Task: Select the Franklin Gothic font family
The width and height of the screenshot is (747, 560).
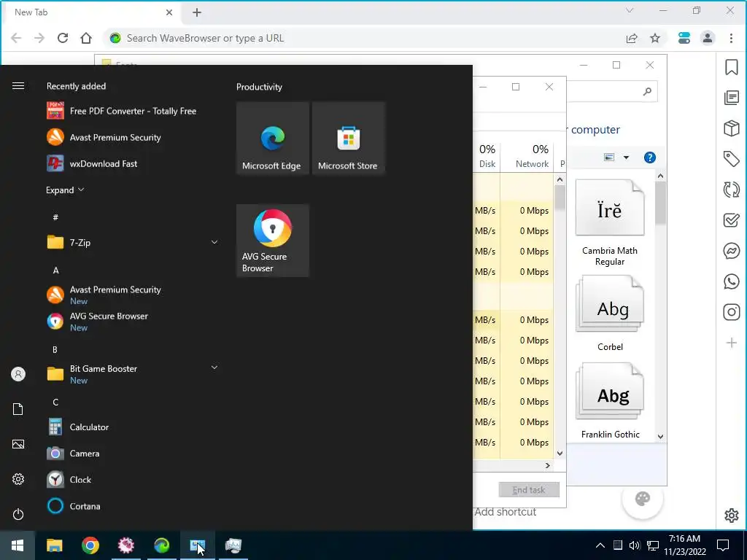Action: pos(610,401)
